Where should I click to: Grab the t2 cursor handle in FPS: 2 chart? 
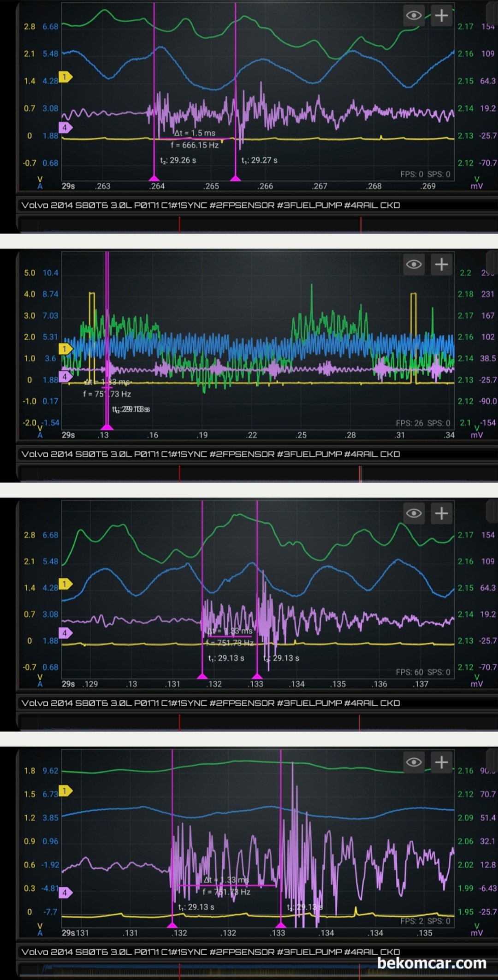coord(281,925)
